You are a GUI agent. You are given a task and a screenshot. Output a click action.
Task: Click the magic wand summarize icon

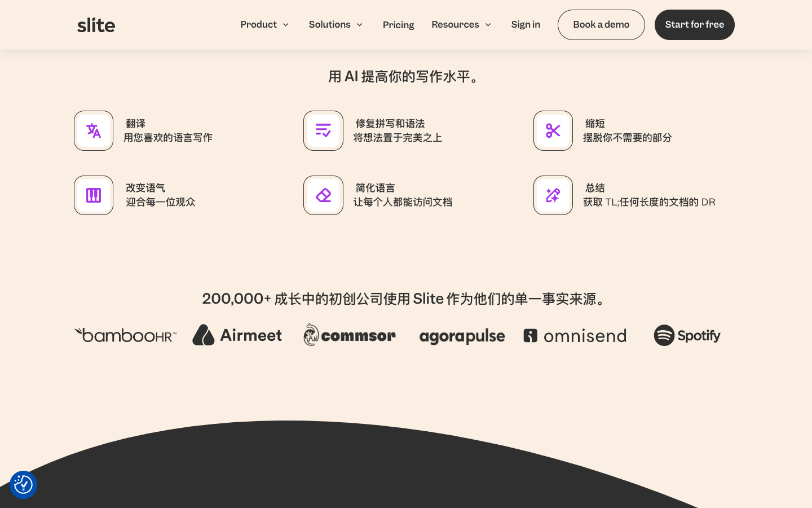553,195
